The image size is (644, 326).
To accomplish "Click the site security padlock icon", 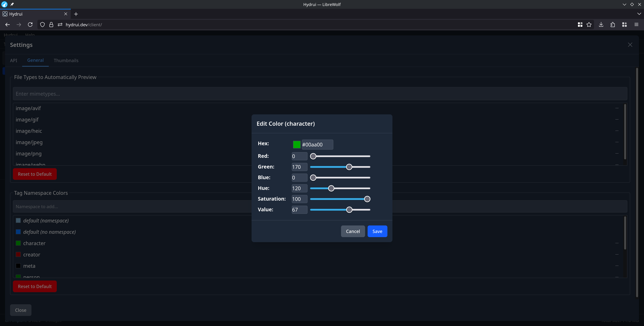I will pos(51,25).
